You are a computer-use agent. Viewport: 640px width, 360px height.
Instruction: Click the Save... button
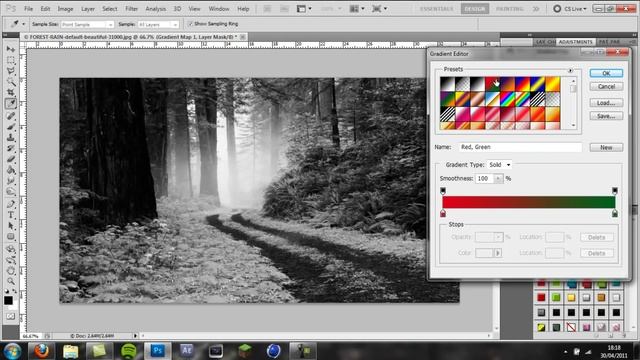(606, 116)
